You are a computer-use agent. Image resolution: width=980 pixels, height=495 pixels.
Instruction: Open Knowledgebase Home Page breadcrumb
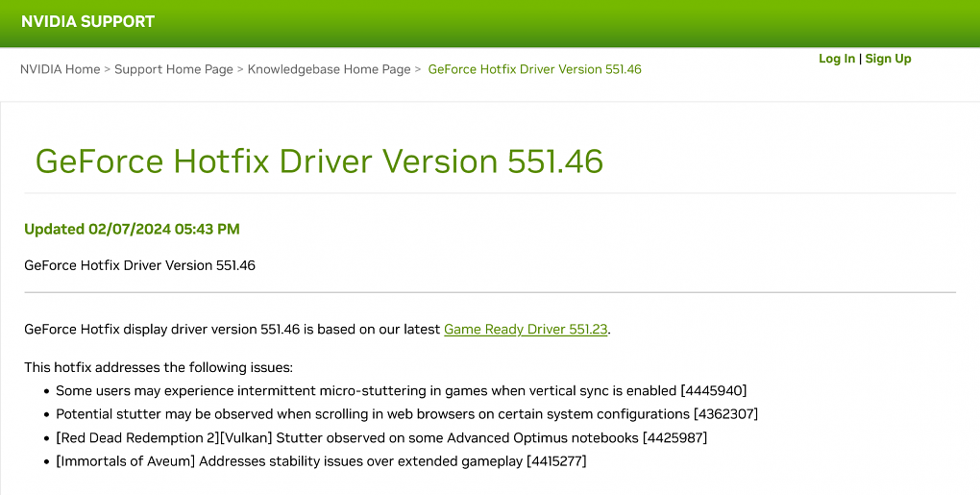(x=330, y=69)
